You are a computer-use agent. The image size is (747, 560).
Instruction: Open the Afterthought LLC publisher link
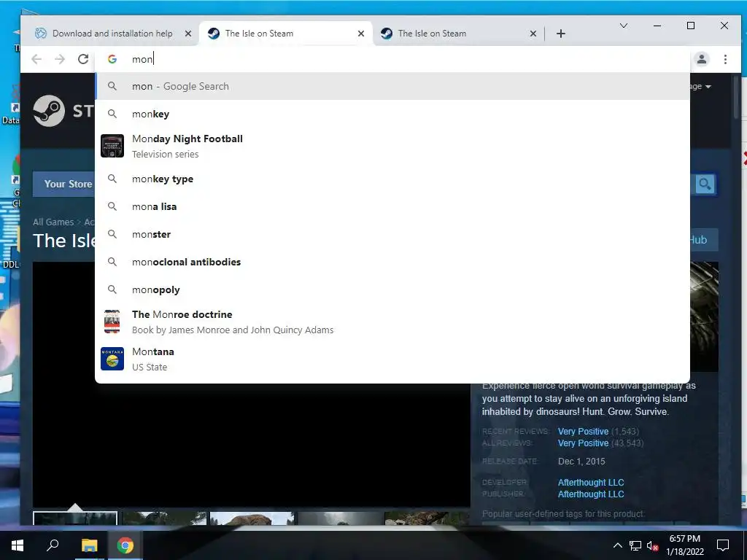click(591, 494)
